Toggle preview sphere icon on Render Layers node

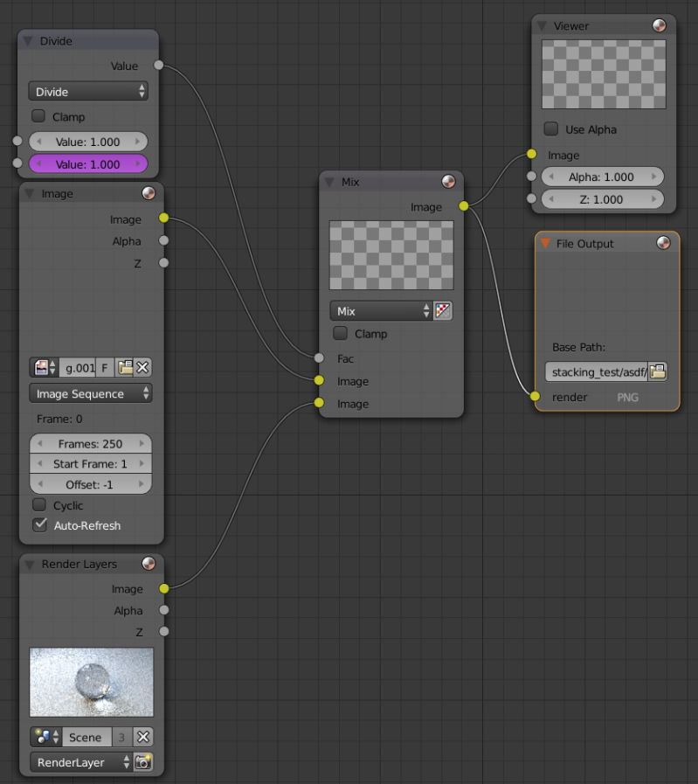tap(149, 564)
